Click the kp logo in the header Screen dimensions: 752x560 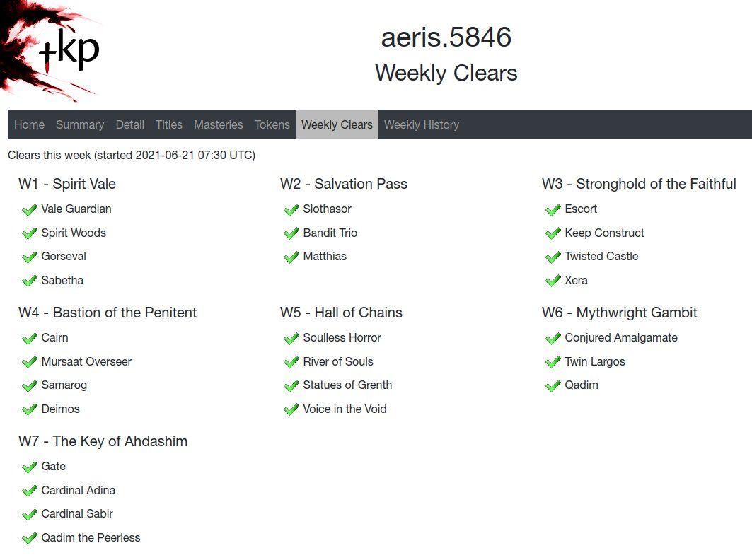click(x=69, y=49)
